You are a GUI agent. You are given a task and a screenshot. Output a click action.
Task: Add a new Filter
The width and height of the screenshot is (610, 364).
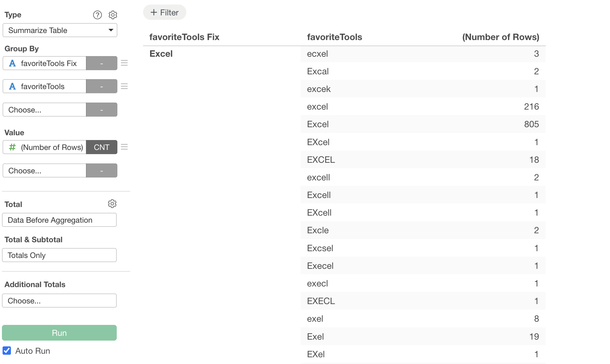pyautogui.click(x=165, y=12)
